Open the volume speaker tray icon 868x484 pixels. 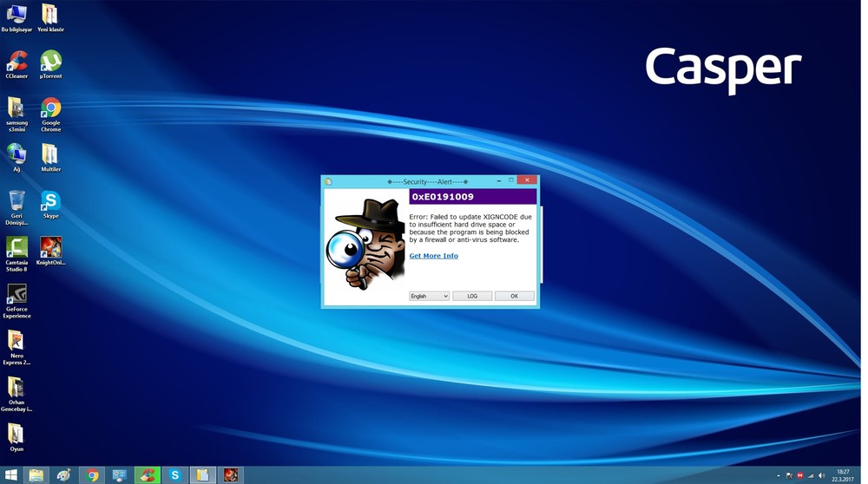[x=822, y=475]
